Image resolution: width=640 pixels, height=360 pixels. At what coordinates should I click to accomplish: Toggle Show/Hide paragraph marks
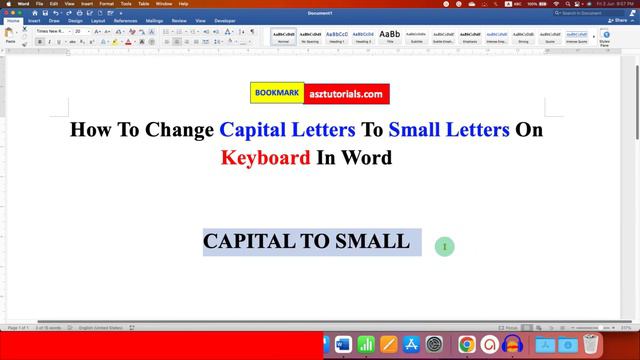252,31
